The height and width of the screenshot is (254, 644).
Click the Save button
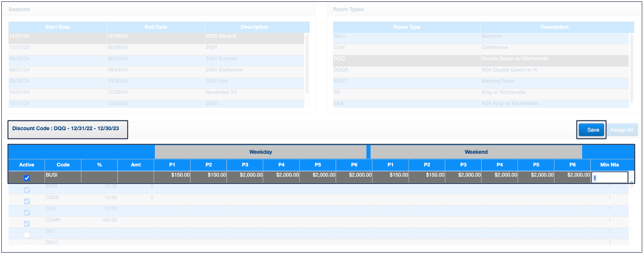coord(593,130)
